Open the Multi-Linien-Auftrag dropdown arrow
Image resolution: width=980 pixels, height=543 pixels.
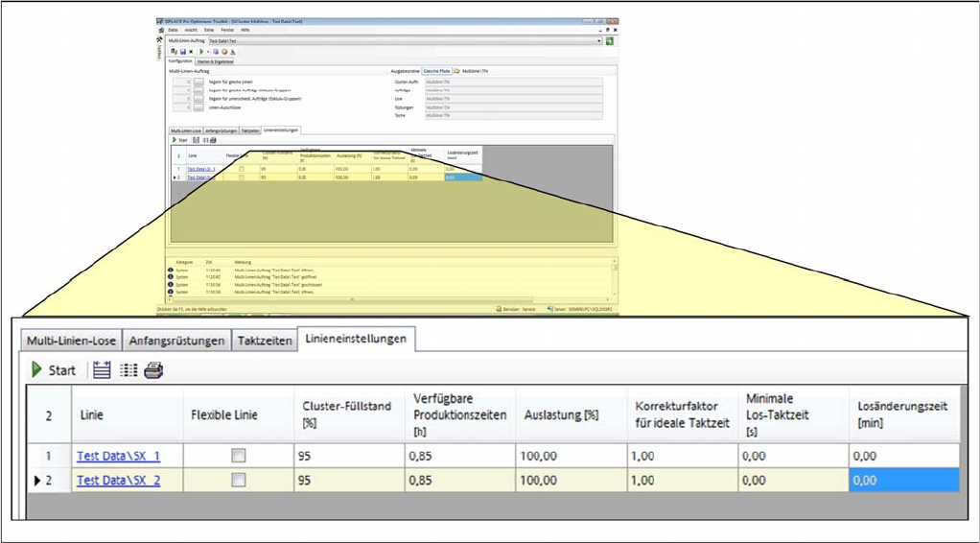pos(599,41)
